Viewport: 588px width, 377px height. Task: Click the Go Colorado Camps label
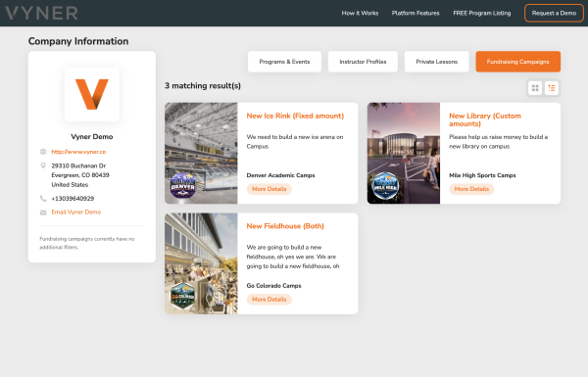(x=273, y=286)
